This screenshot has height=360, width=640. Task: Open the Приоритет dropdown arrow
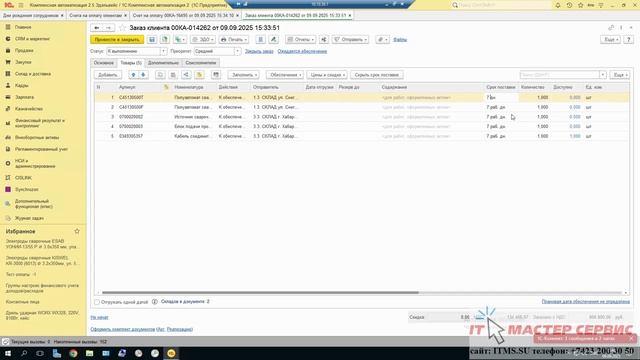point(237,51)
